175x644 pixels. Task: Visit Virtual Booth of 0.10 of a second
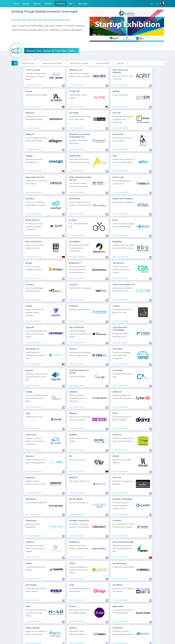click(33, 85)
